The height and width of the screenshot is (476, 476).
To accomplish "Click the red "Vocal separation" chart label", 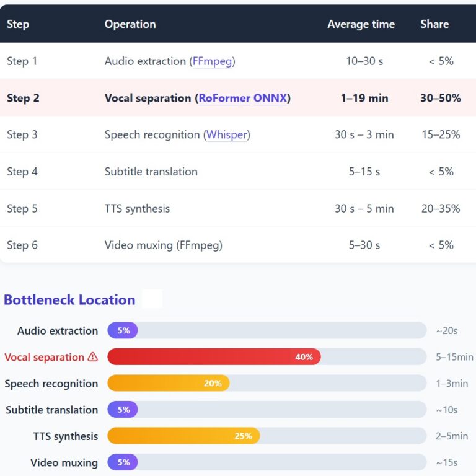I will pos(45,357).
